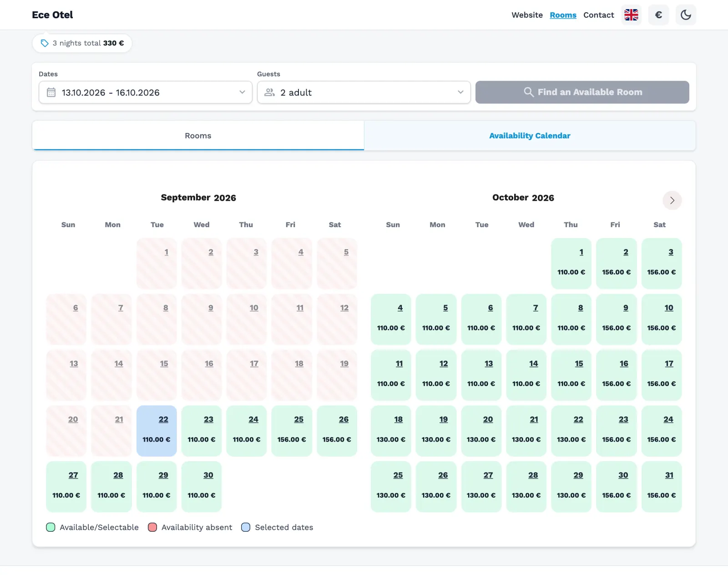
Task: Select October 21 on the calendar
Action: tap(526, 431)
